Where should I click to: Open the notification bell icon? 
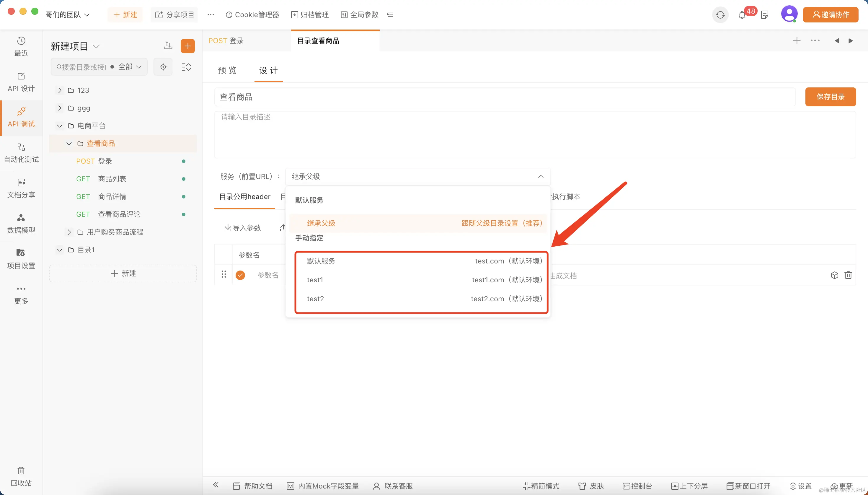click(742, 15)
